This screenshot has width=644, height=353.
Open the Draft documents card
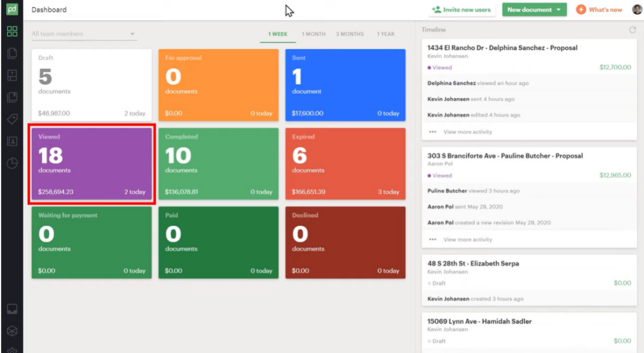point(92,85)
